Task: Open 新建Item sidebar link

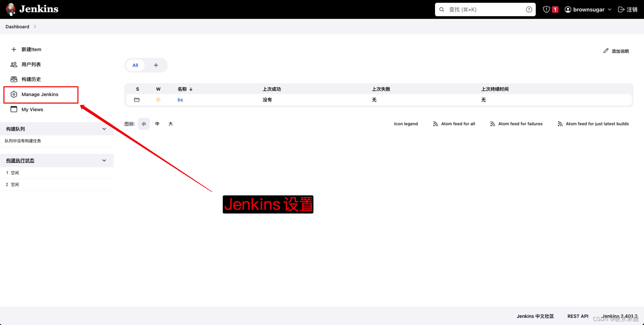Action: pos(31,49)
